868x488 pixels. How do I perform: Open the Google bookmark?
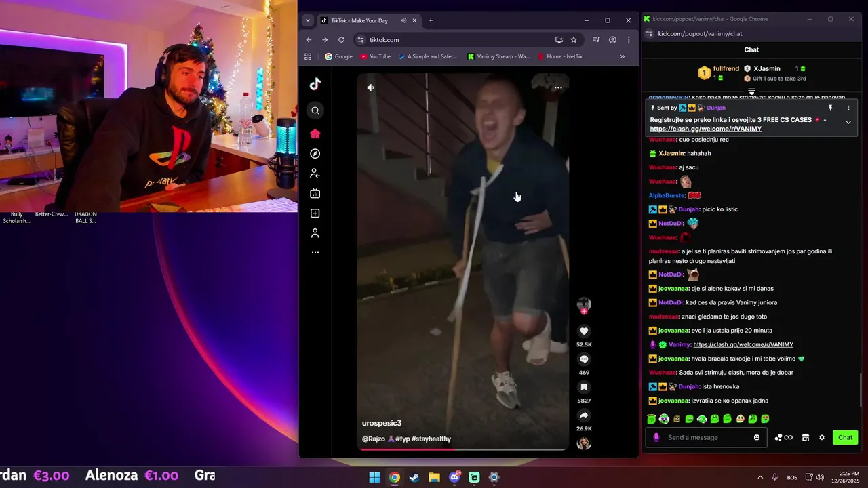tap(338, 57)
